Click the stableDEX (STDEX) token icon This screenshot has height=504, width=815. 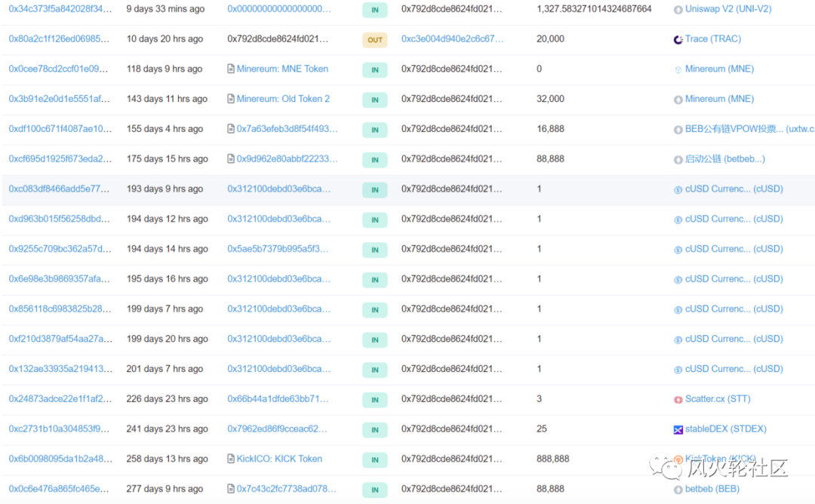[678, 430]
